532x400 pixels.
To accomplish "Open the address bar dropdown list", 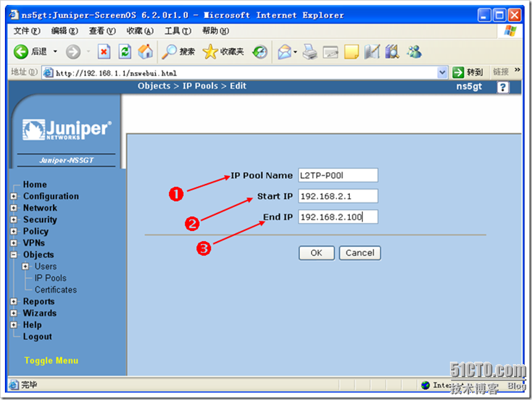I will click(x=442, y=72).
